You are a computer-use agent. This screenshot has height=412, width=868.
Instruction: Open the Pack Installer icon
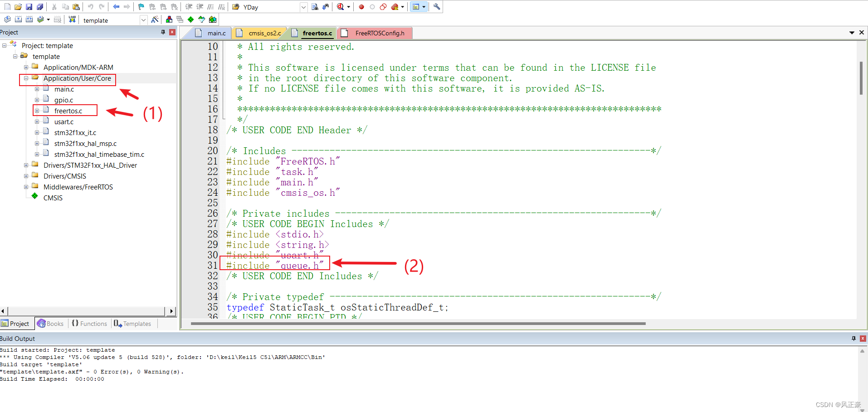pyautogui.click(x=213, y=19)
